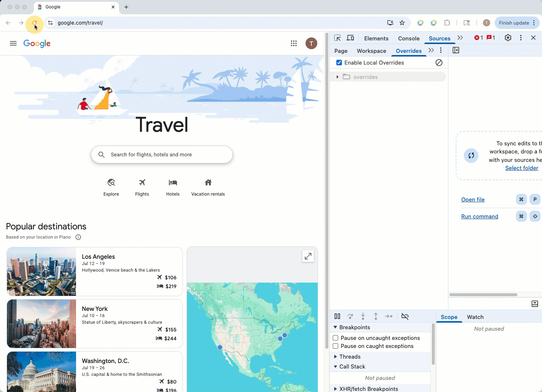542x392 pixels.
Task: Disable the Enable Local Overrides checkbox
Action: [339, 63]
